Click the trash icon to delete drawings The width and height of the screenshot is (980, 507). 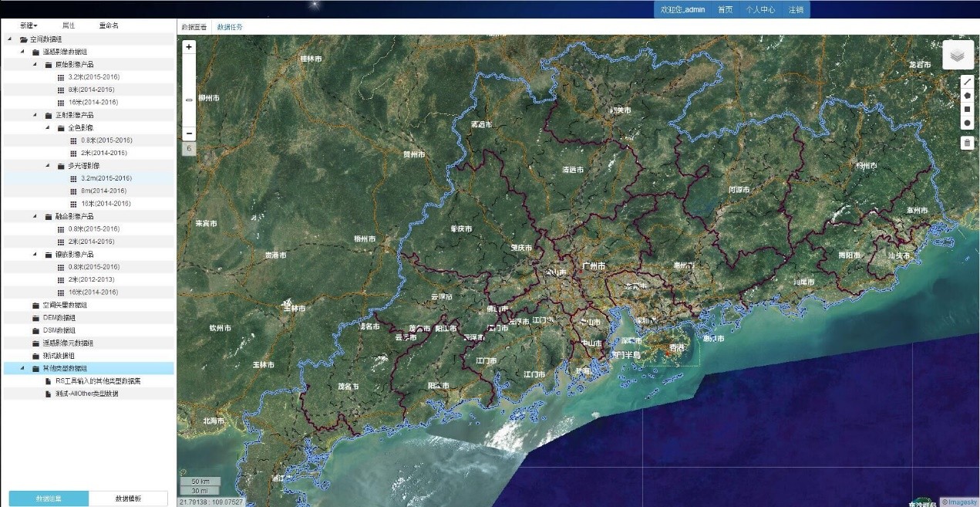pos(968,143)
